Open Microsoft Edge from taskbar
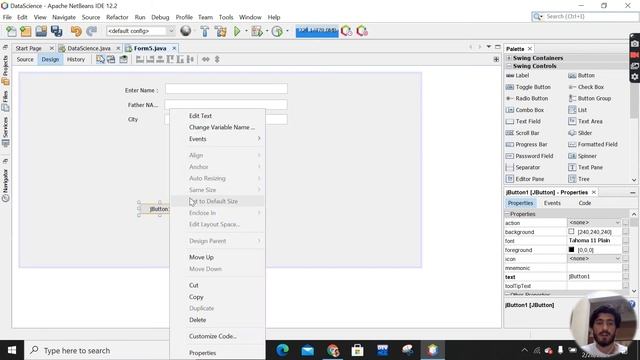640x360 pixels. coord(282,350)
